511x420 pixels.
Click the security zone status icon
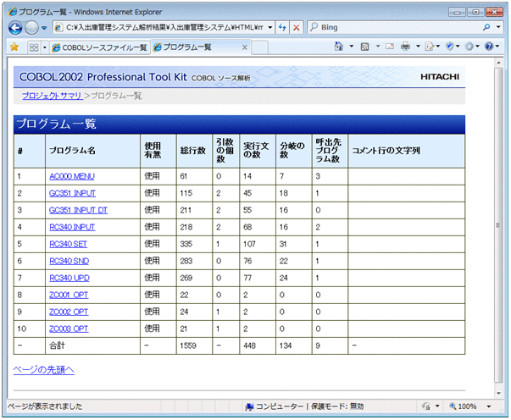250,406
